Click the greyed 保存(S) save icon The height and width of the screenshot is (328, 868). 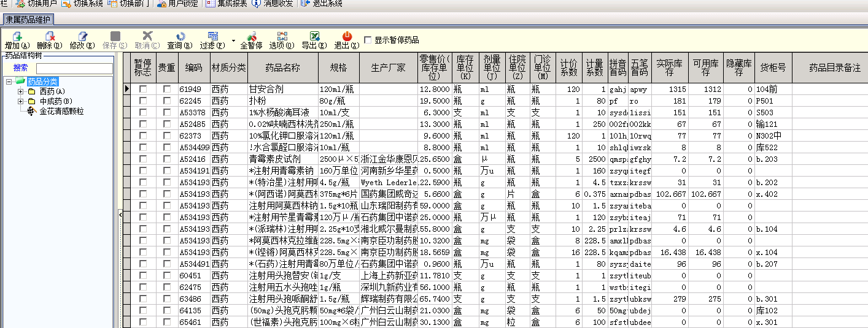[x=115, y=36]
